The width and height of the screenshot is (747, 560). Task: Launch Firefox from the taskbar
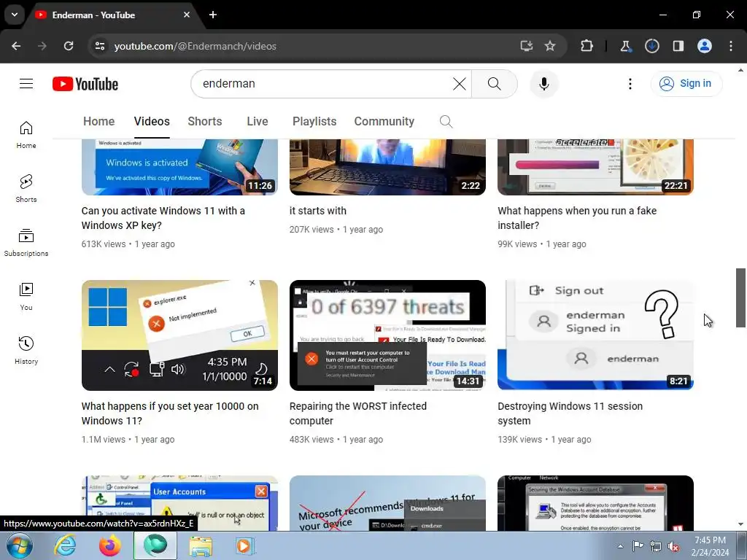click(x=110, y=545)
